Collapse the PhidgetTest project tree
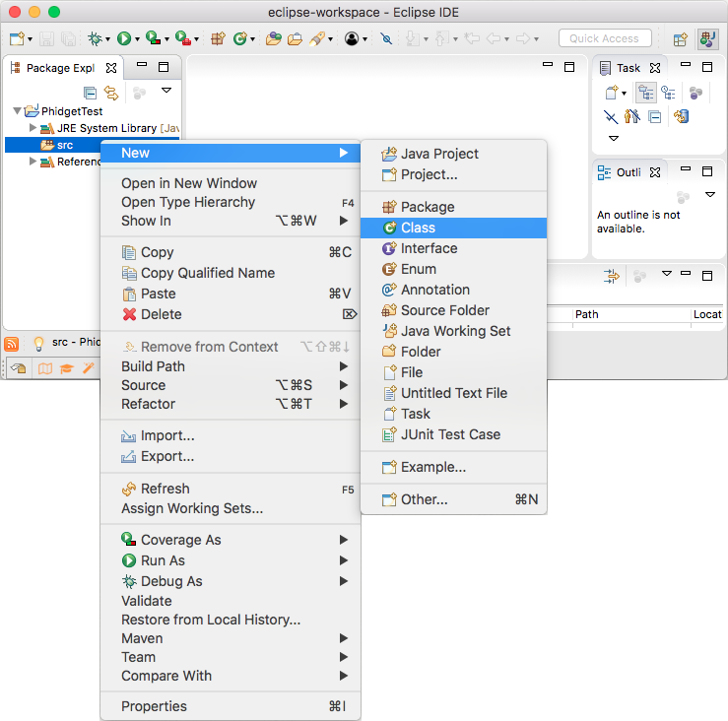 pyautogui.click(x=18, y=111)
